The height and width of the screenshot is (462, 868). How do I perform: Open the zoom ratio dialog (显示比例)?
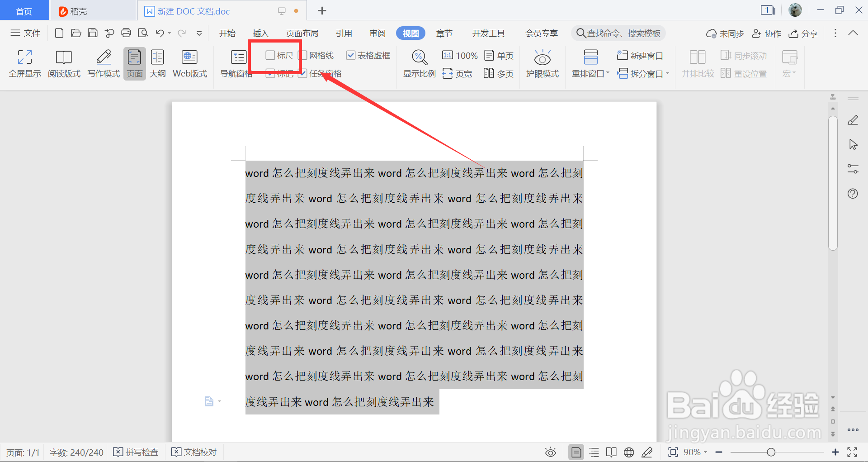(420, 64)
